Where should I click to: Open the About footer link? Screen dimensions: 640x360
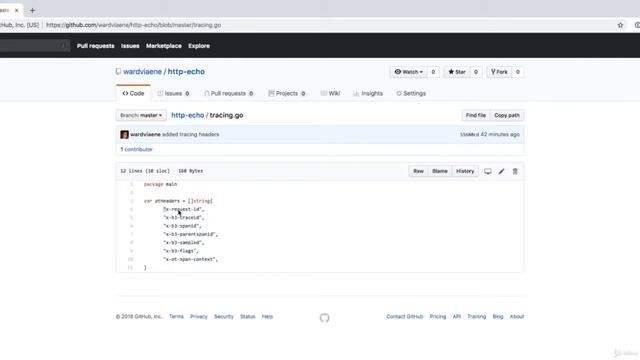[x=517, y=316]
